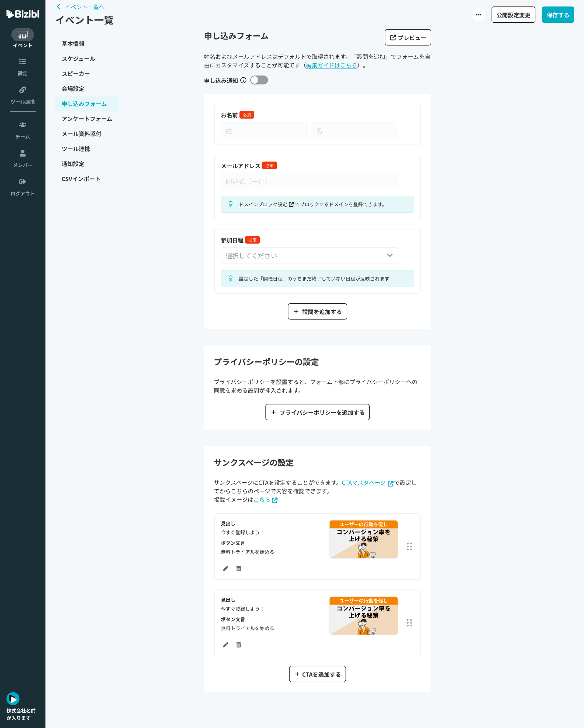Click the second CTA thumbnail image
The width and height of the screenshot is (584, 728).
click(363, 616)
